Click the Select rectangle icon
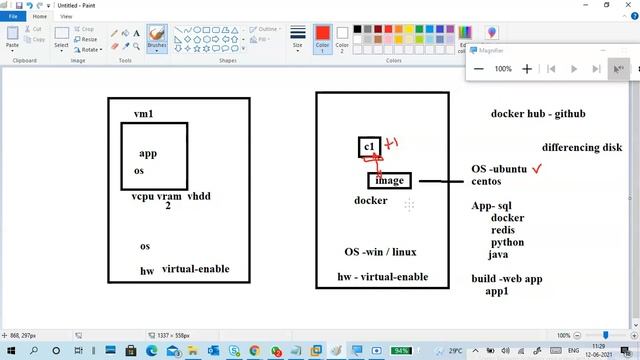Screen dimensions: 640x360 pyautogui.click(x=62, y=33)
